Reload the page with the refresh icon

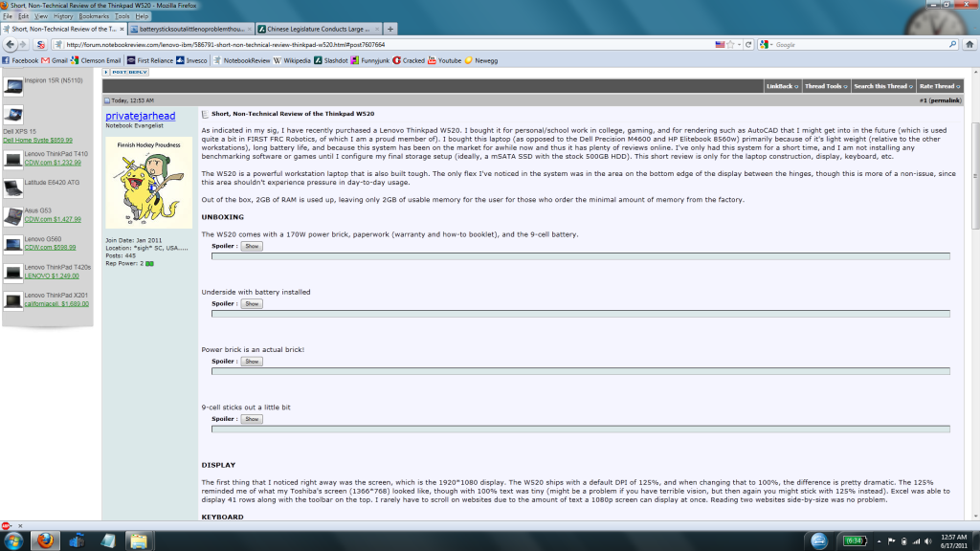[748, 44]
